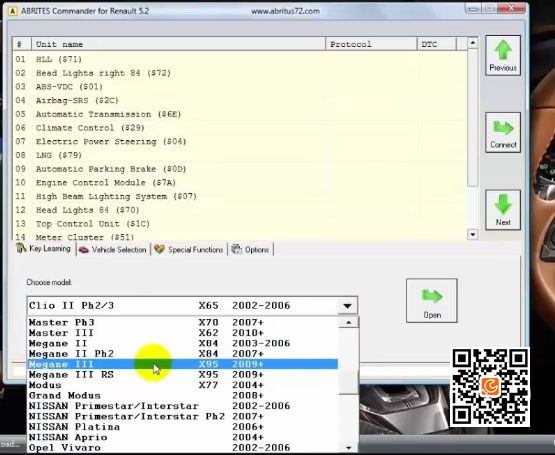Select Megane III X95 in model list
Viewport: 555px width, 455px height.
click(183, 364)
